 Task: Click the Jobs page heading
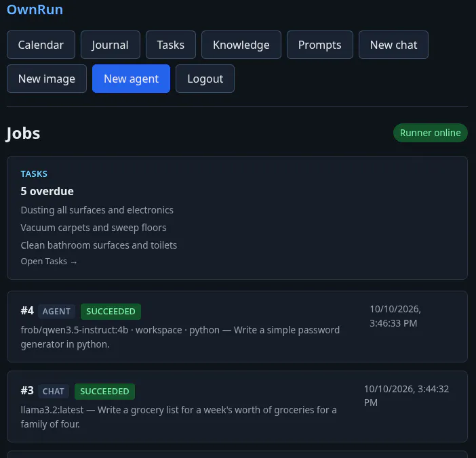click(x=23, y=133)
